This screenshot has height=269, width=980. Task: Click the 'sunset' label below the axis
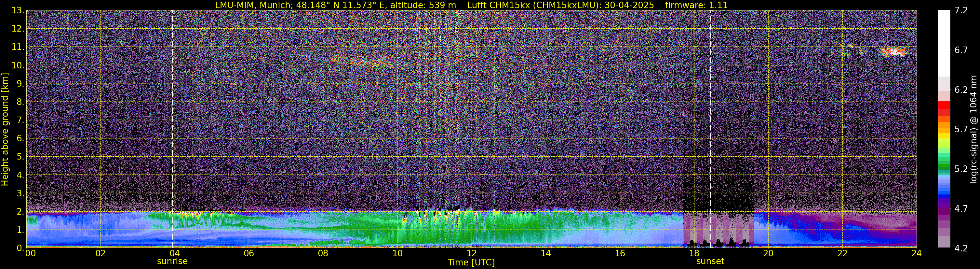point(710,262)
